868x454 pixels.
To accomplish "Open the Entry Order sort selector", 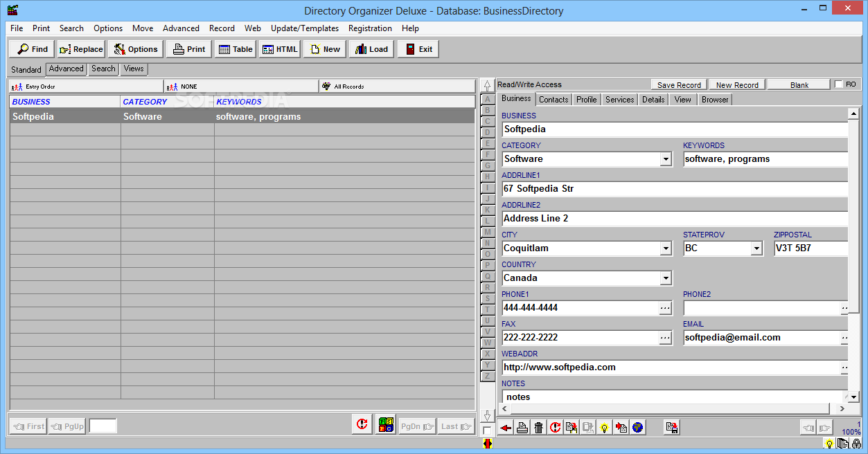I will 86,87.
